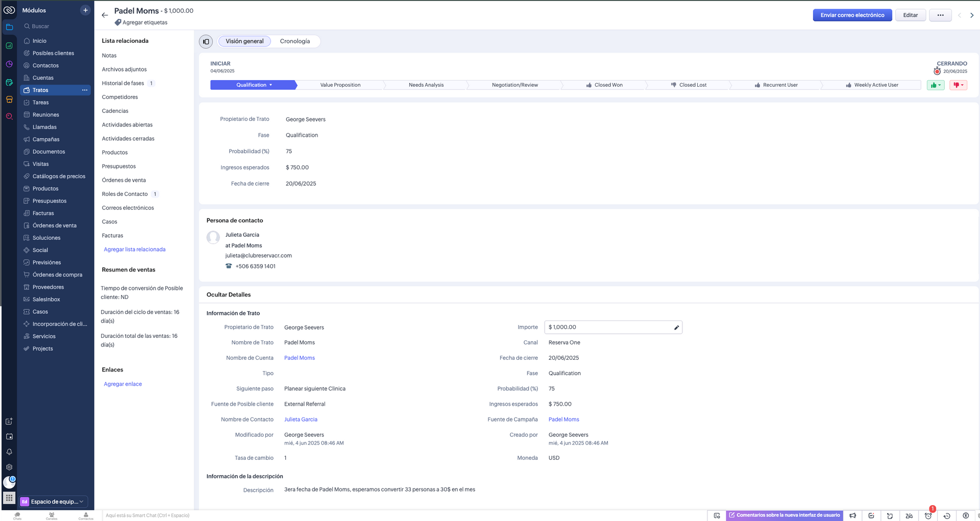
Task: Add a new module with plus icon
Action: pyautogui.click(x=85, y=10)
